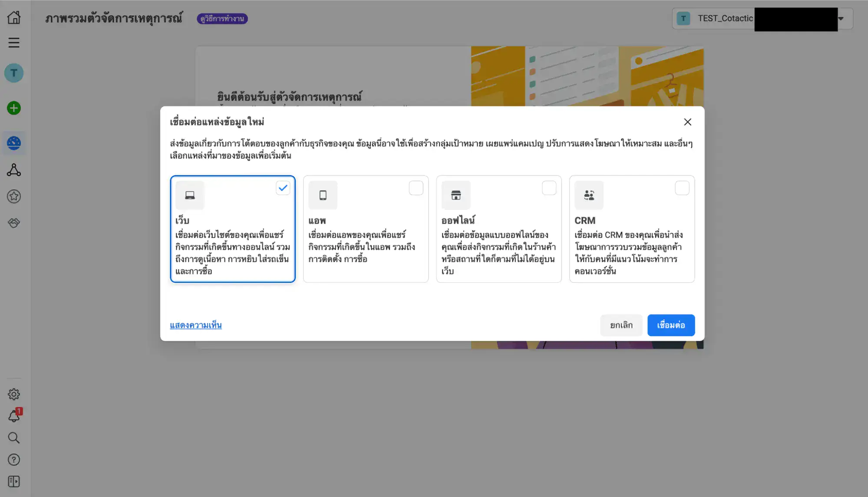Check the ออฟไลน์ data source checkbox
This screenshot has width=868, height=497.
pos(549,188)
